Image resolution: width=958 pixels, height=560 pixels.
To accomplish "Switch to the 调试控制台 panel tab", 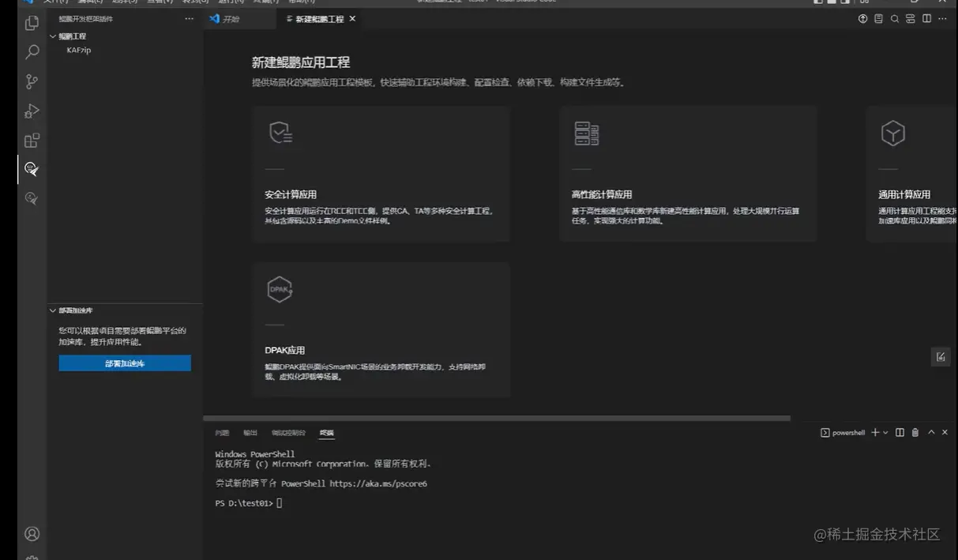I will click(288, 433).
